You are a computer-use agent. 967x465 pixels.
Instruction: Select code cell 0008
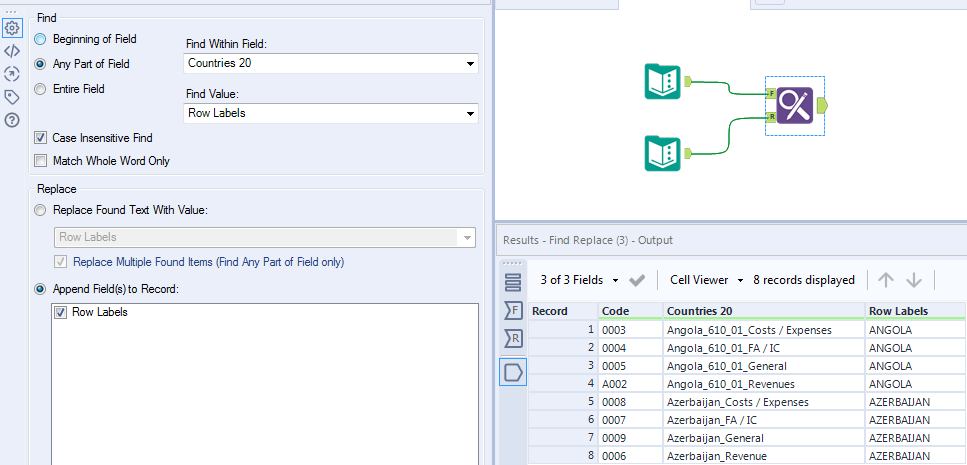point(630,402)
